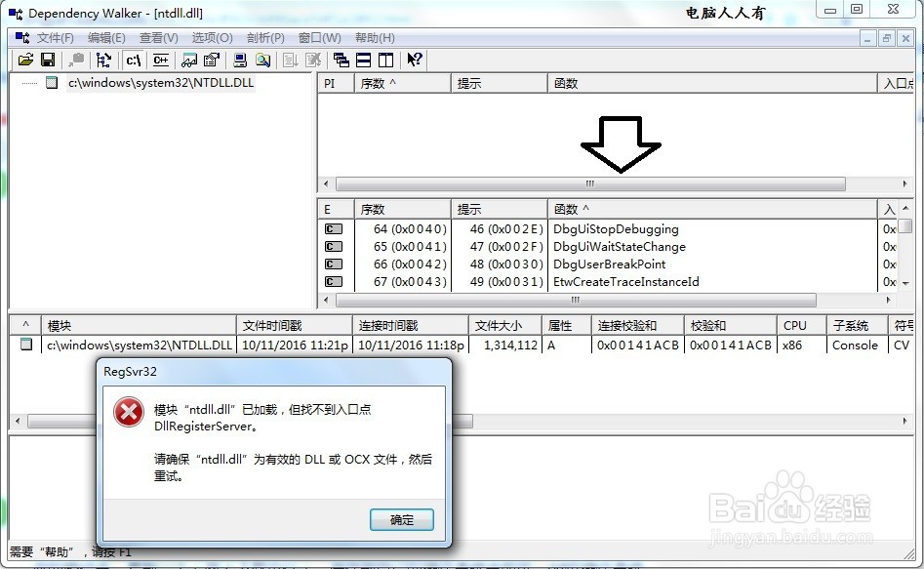Open the 帮助(H) menu
This screenshot has height=569, width=924.
[x=375, y=38]
